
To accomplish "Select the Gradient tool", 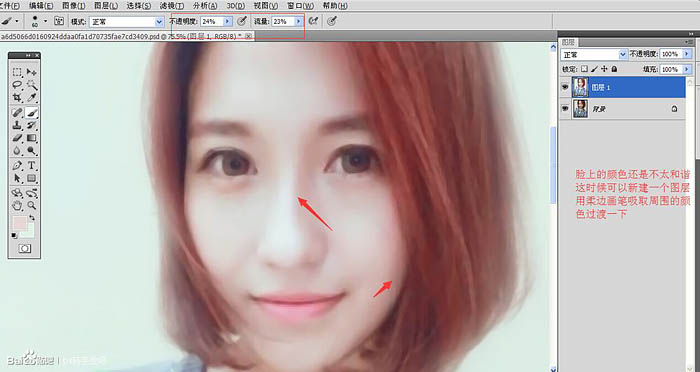I will pos(31,138).
